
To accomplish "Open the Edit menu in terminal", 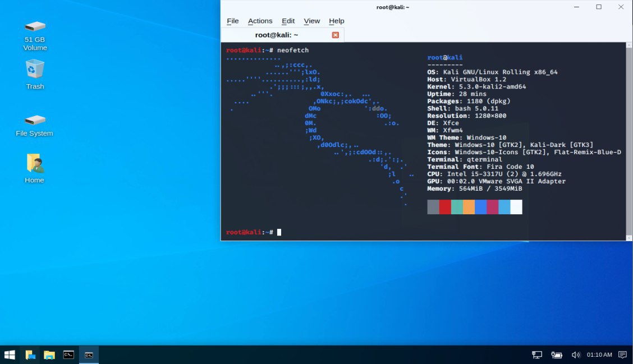I will click(x=288, y=21).
